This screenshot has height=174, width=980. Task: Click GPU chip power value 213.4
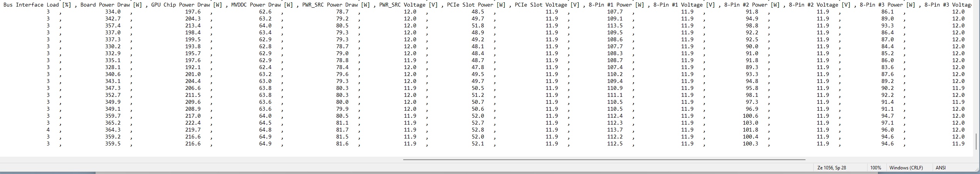pos(193,25)
